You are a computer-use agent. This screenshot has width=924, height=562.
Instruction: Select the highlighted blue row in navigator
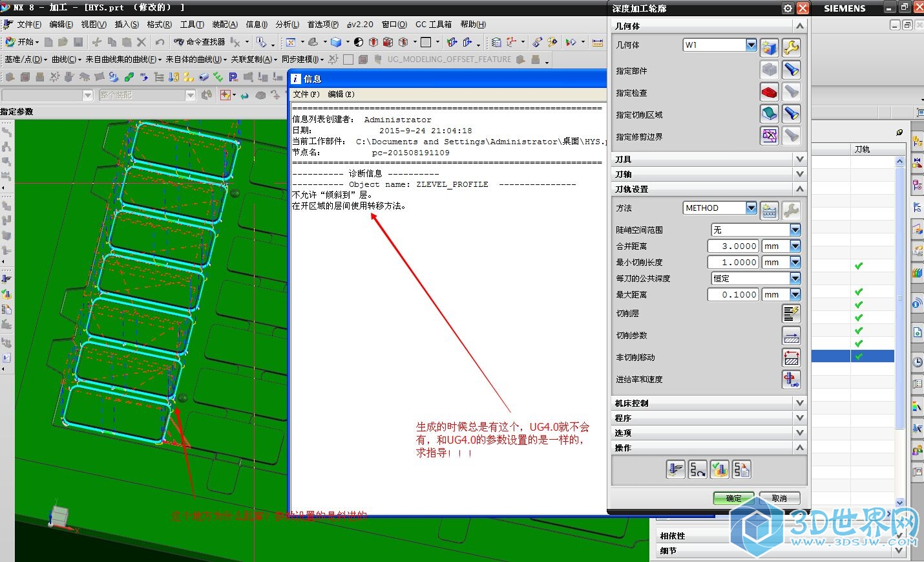point(853,356)
